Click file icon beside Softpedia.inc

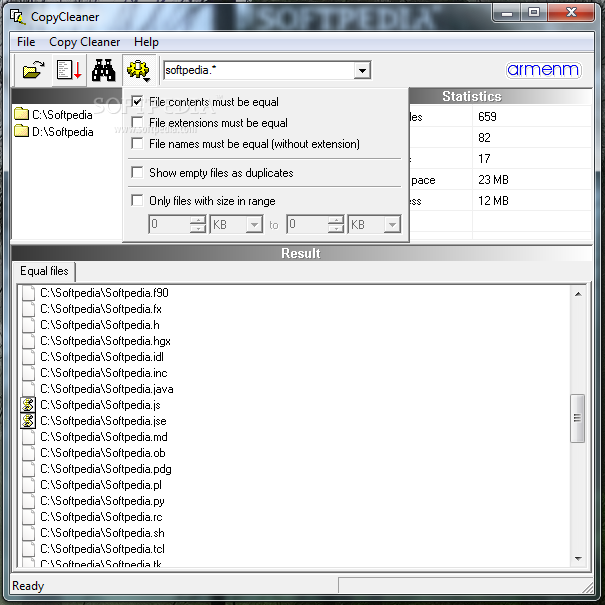(x=28, y=373)
